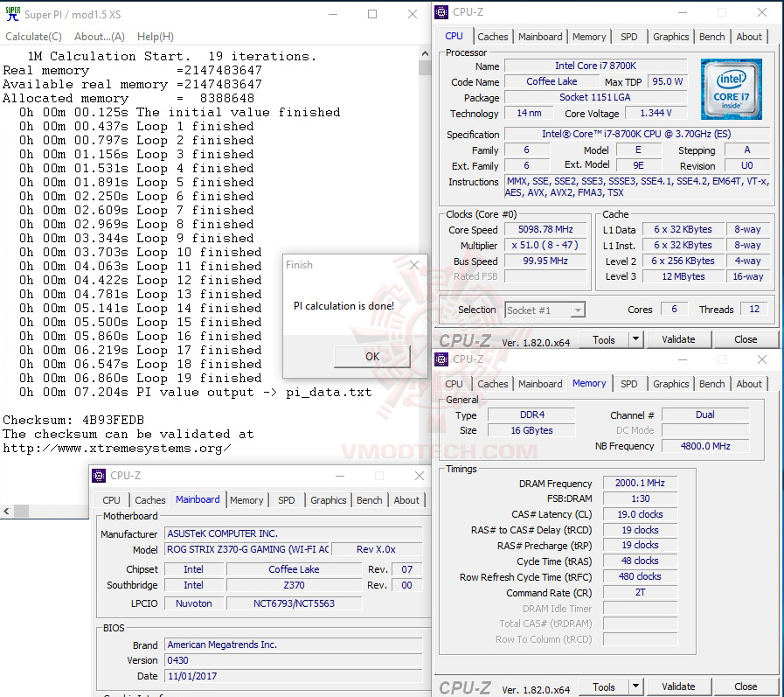Click Close on the bottom CPU-Z window

[x=746, y=687]
